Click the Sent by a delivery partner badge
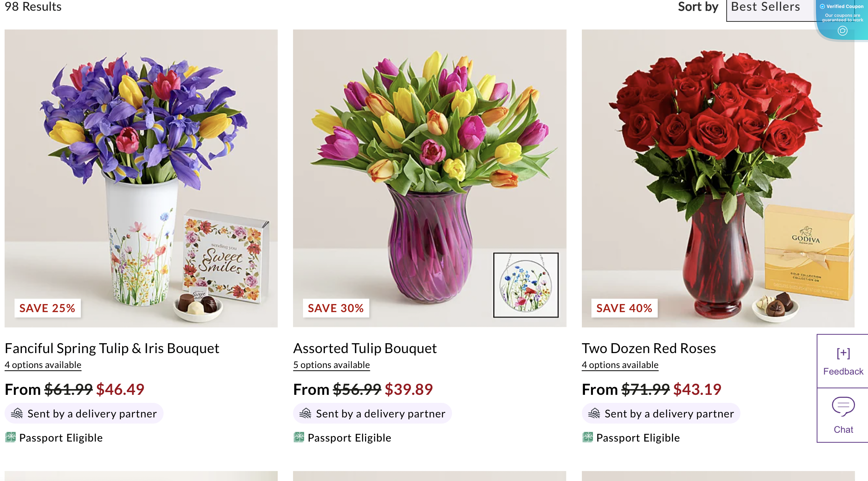 [84, 413]
